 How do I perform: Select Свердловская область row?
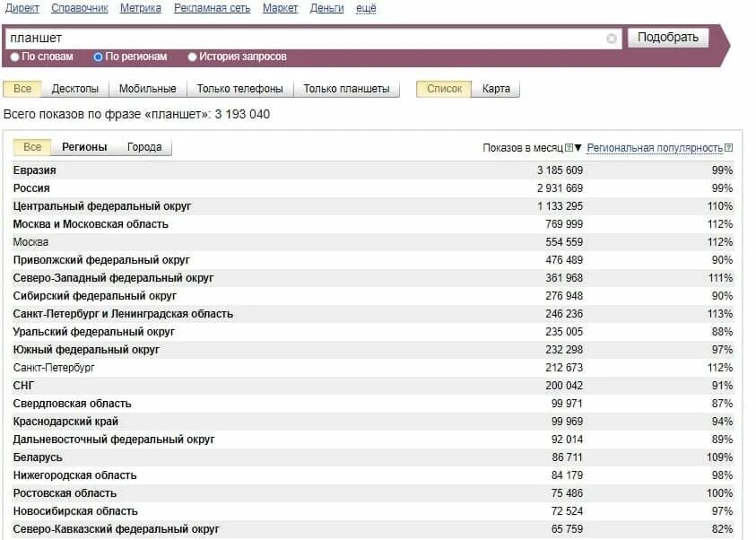point(373,404)
